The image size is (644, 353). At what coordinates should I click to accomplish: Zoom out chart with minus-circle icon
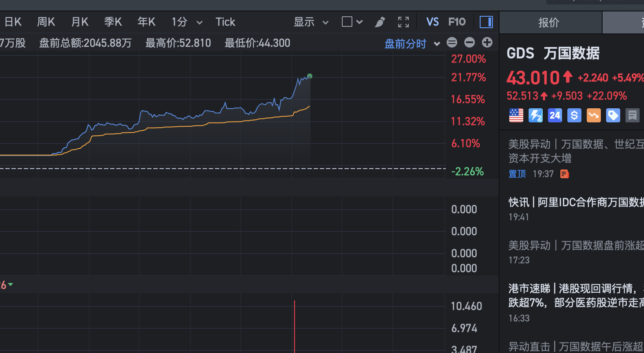click(470, 43)
